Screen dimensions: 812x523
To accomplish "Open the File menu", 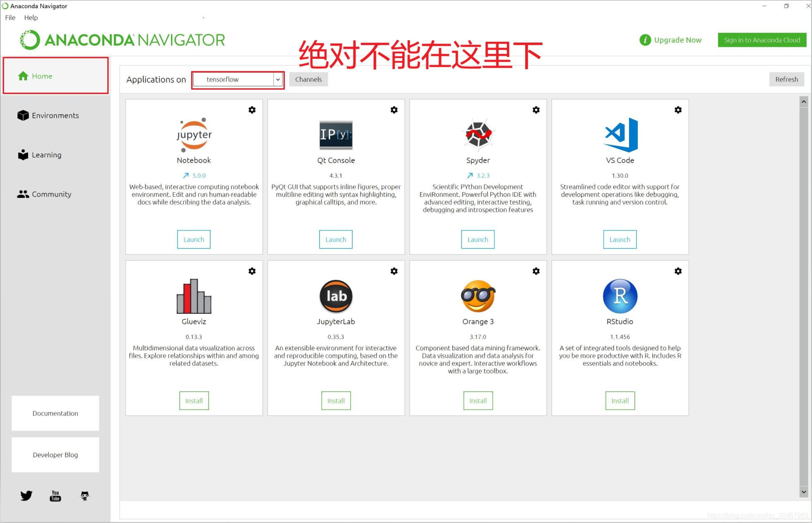I will click(x=10, y=17).
